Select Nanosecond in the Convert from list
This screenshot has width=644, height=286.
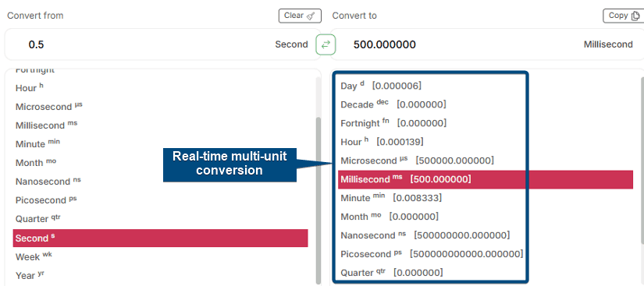click(160, 181)
